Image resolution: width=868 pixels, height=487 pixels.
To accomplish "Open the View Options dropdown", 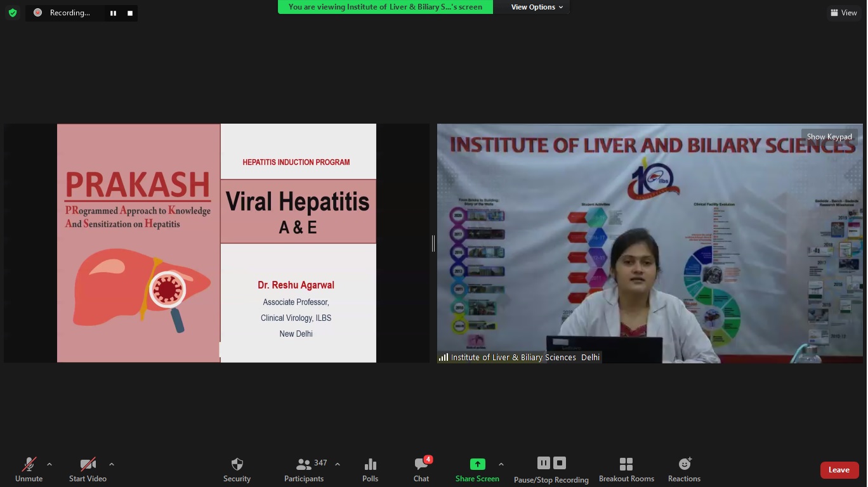I will tap(537, 7).
